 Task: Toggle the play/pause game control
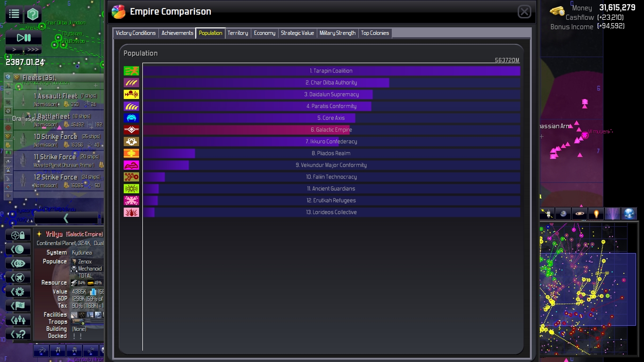point(24,38)
